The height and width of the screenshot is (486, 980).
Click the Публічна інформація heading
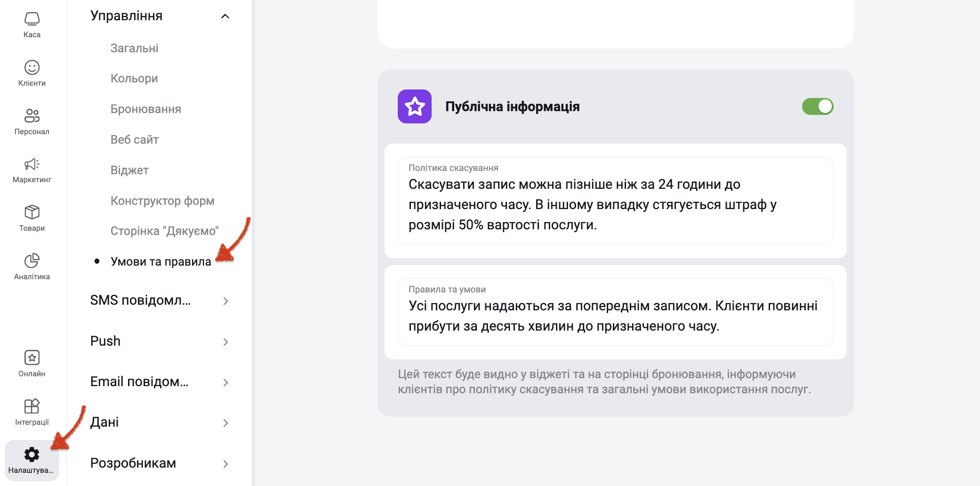512,107
